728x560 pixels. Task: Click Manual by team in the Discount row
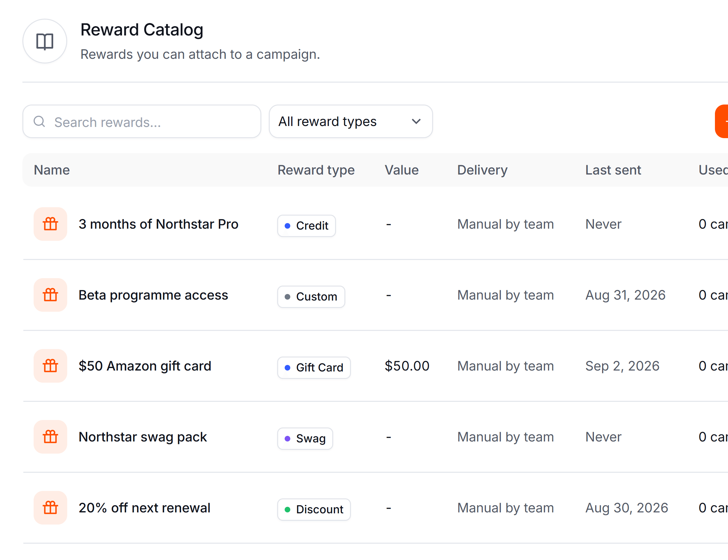tap(506, 508)
